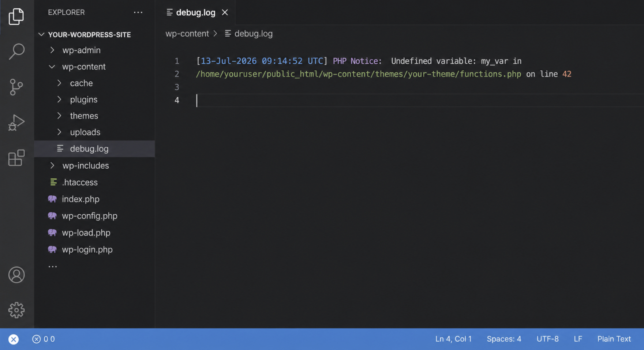The height and width of the screenshot is (350, 644).
Task: Expand the cache folder chevron
Action: pyautogui.click(x=59, y=83)
